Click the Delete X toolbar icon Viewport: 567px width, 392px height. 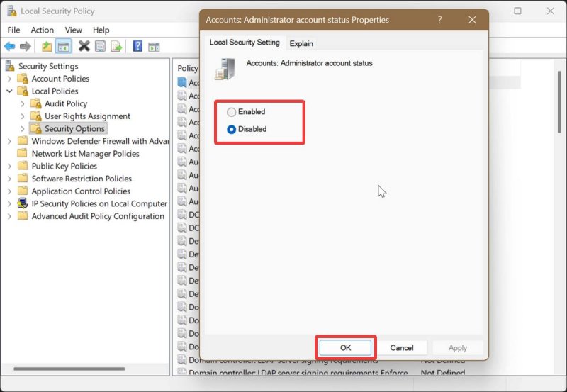[84, 46]
